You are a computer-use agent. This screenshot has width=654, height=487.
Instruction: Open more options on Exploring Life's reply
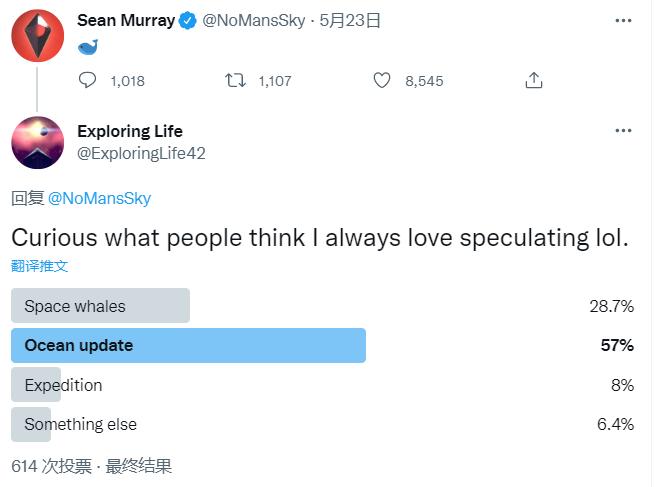pos(624,131)
